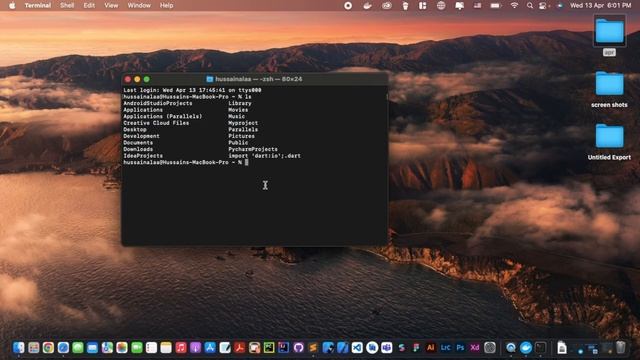The width and height of the screenshot is (640, 360).
Task: Open Podcasts from the dock
Action: tap(196, 348)
